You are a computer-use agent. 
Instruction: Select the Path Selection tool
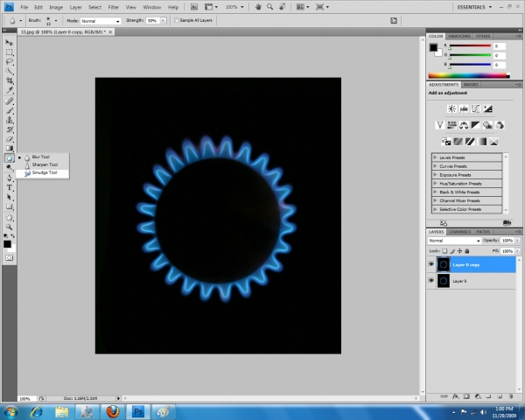tap(9, 197)
